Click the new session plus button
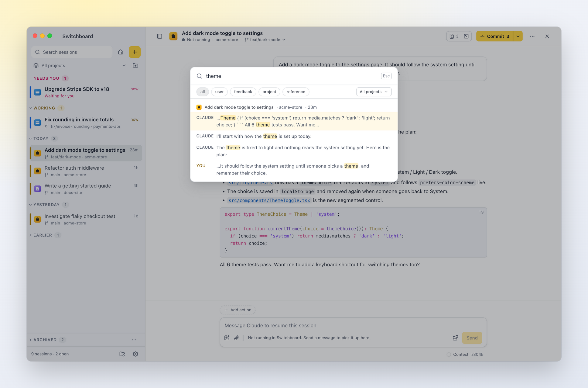 click(x=135, y=52)
